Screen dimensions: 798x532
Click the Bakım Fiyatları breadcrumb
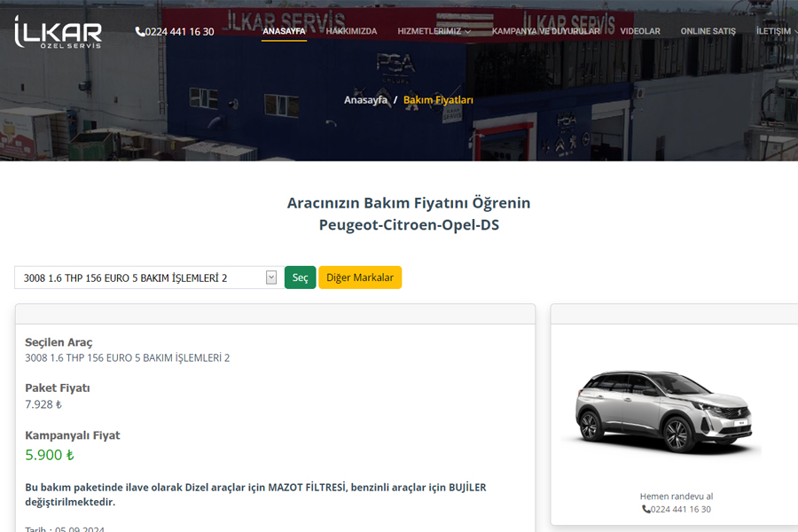click(x=438, y=100)
